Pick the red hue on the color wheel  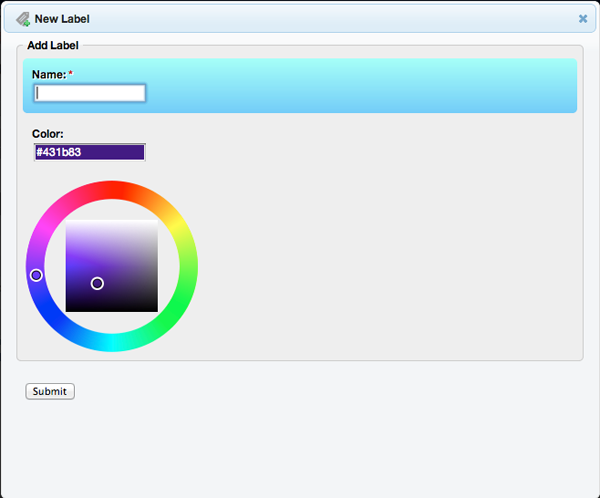pos(112,190)
